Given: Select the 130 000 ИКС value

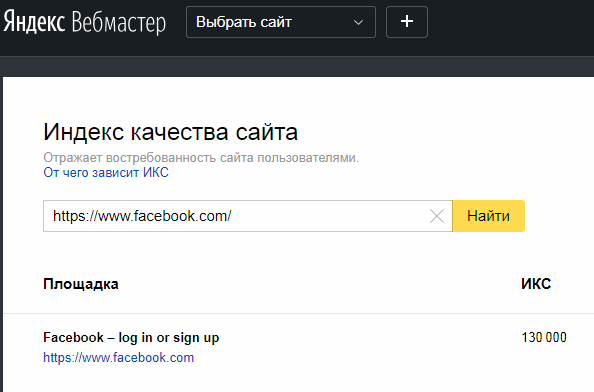Looking at the screenshot, I should [x=544, y=337].
